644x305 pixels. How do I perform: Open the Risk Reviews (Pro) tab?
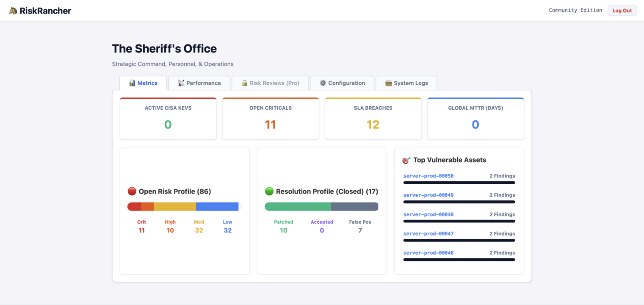click(x=270, y=83)
